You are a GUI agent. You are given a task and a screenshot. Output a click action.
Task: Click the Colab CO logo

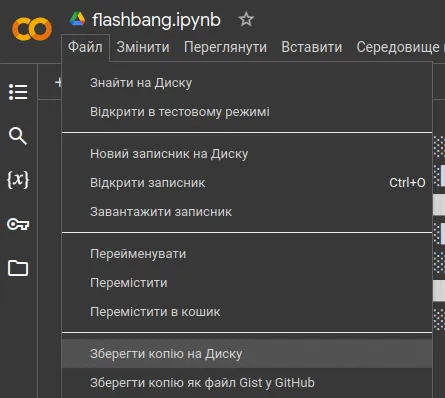[32, 29]
